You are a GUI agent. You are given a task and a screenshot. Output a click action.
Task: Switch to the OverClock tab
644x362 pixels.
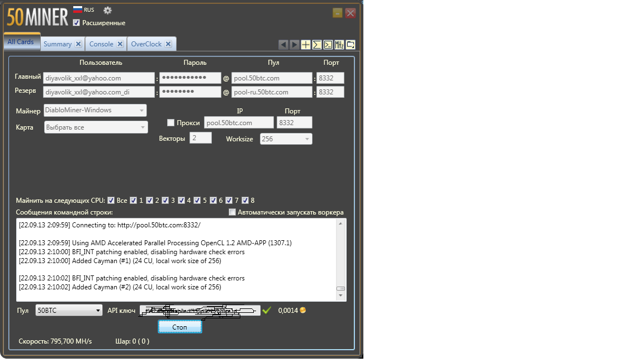click(x=146, y=44)
